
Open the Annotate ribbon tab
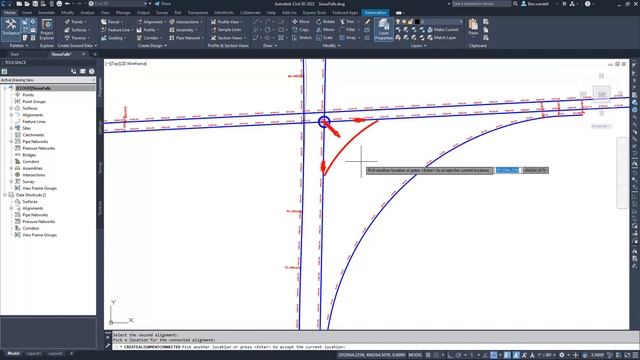click(46, 13)
